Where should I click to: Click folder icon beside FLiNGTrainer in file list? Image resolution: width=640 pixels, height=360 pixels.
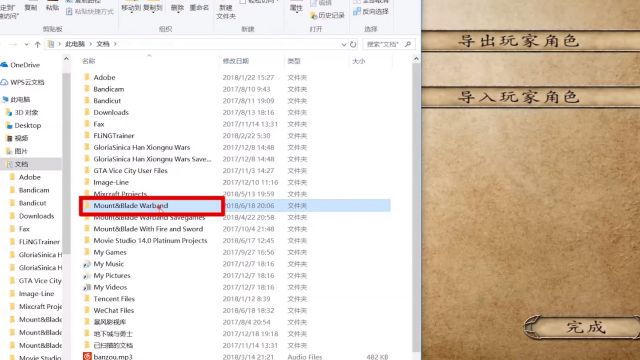point(87,136)
